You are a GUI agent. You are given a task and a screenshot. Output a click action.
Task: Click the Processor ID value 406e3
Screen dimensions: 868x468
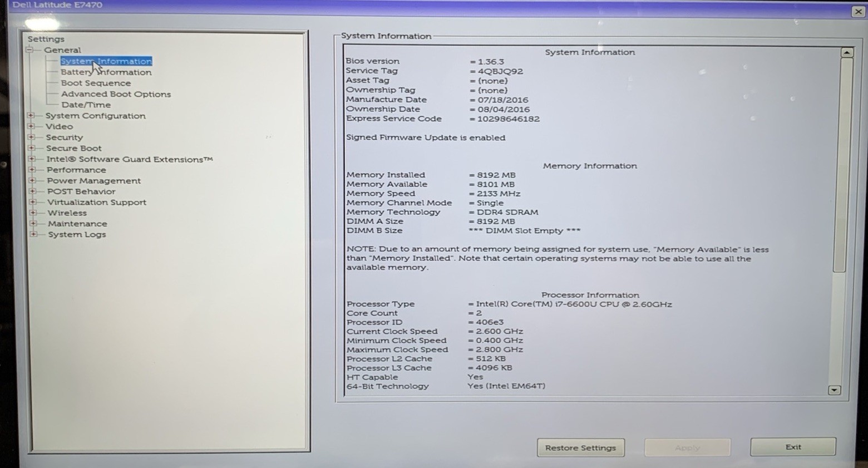tap(490, 322)
